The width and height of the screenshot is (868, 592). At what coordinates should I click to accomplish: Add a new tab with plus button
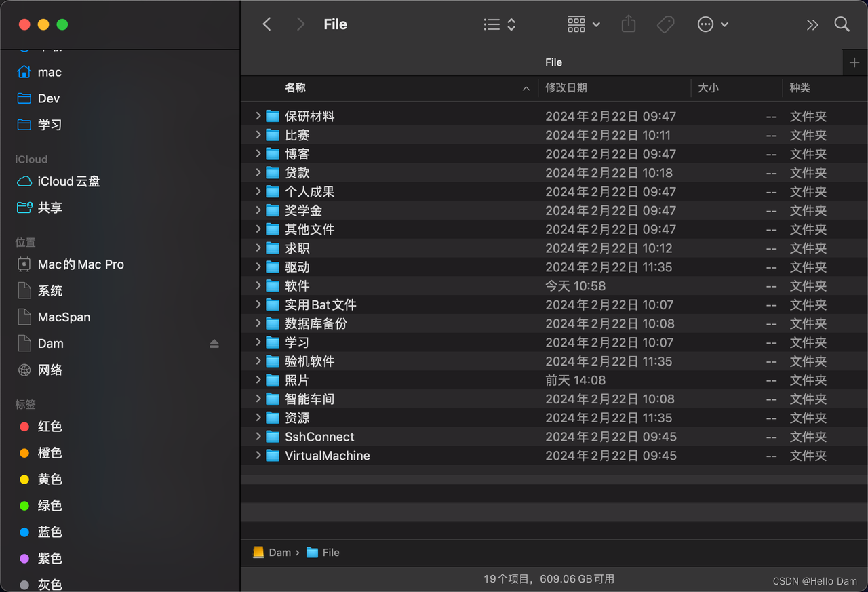tap(854, 62)
